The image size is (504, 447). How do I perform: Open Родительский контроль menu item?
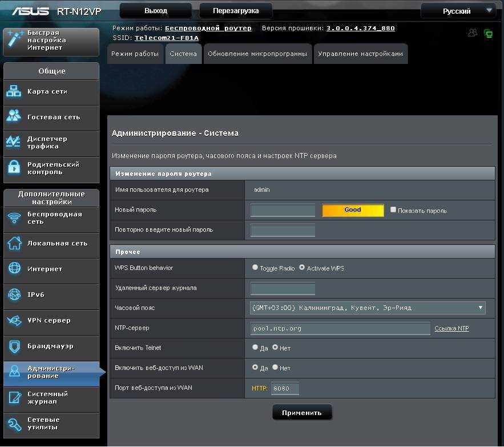(51, 168)
